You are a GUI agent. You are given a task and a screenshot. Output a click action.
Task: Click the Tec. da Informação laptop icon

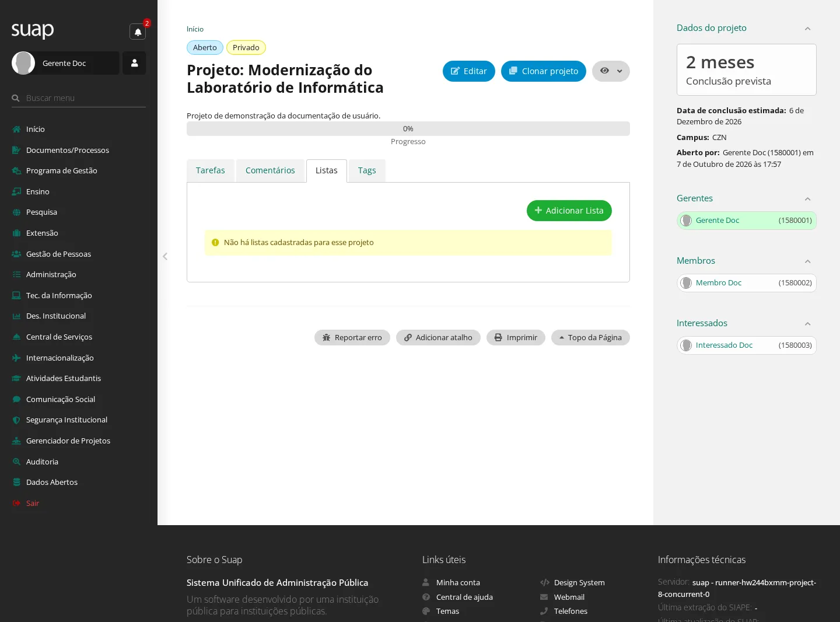tap(16, 295)
